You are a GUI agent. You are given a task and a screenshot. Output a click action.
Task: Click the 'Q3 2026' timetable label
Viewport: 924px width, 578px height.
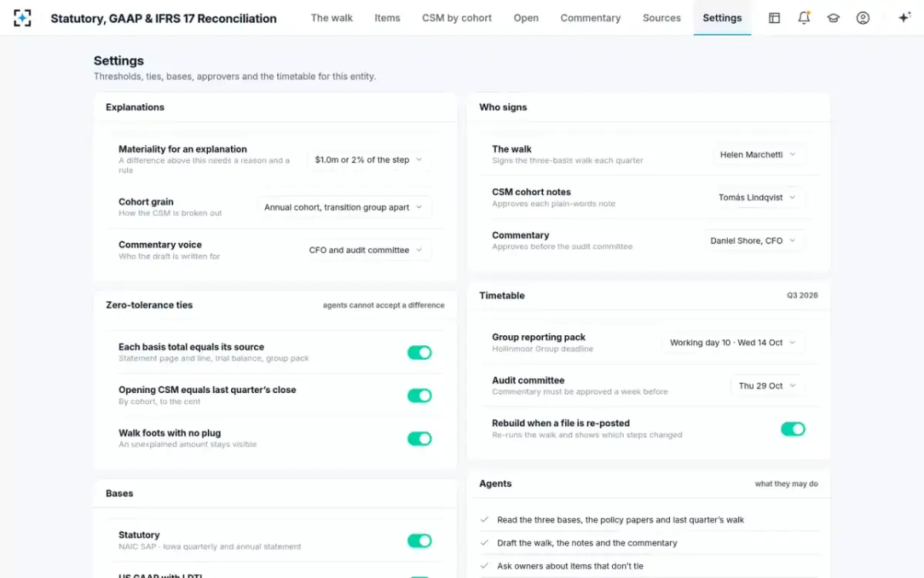pos(802,295)
